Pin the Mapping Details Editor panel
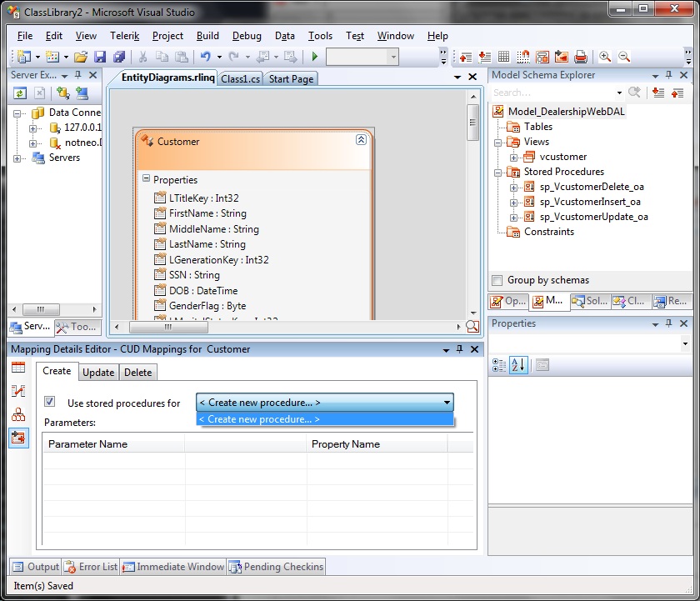Image resolution: width=700 pixels, height=601 pixels. (460, 349)
